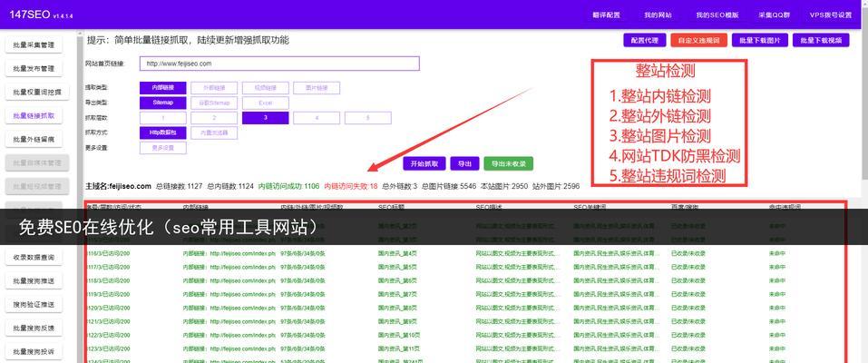Image resolution: width=868 pixels, height=363 pixels.
Task: Click the 总内链数:1124 statistic
Action: coord(230,186)
